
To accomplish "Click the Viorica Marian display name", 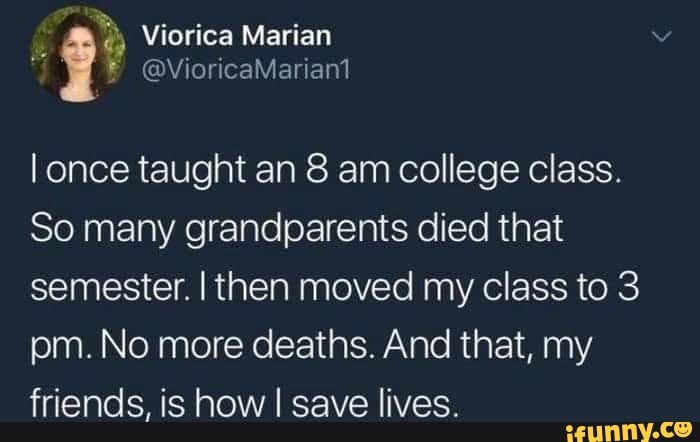I will click(x=235, y=37).
